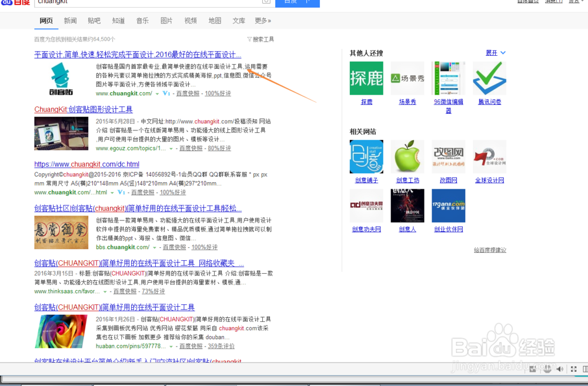
Task: Click the 96微信编辑器 icon
Action: 449,78
